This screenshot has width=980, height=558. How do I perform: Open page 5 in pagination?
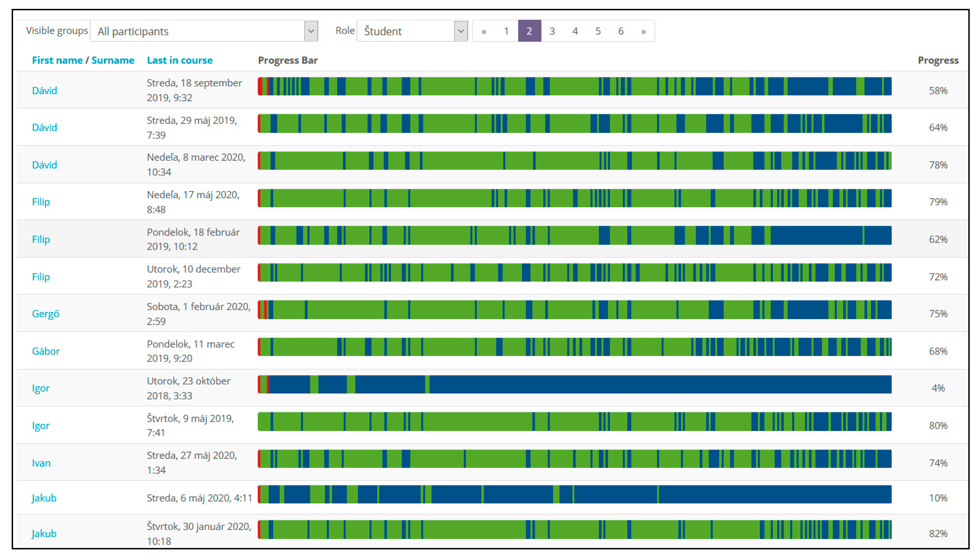pos(598,31)
